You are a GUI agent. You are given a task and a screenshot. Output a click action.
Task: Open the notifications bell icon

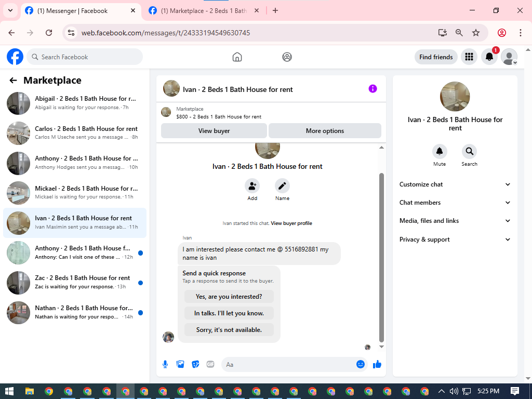pyautogui.click(x=489, y=57)
